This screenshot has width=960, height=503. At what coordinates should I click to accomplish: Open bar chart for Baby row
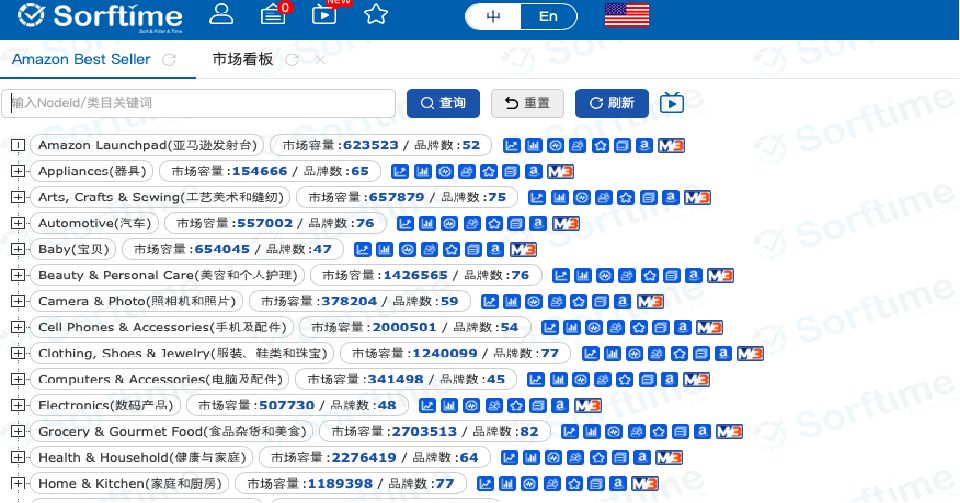coord(384,250)
